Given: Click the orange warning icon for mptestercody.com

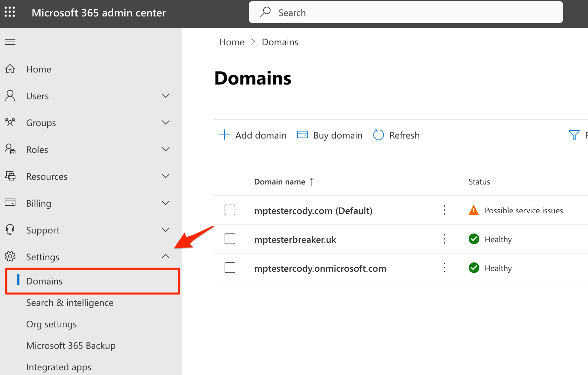Looking at the screenshot, I should tap(474, 210).
